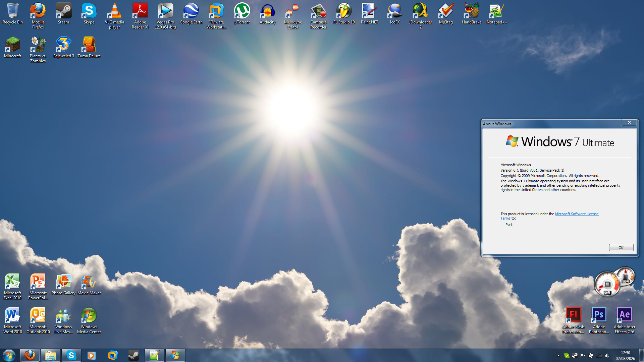Screen dimensions: 644x362
Task: Click the Minecraft desktop icon
Action: tap(13, 48)
